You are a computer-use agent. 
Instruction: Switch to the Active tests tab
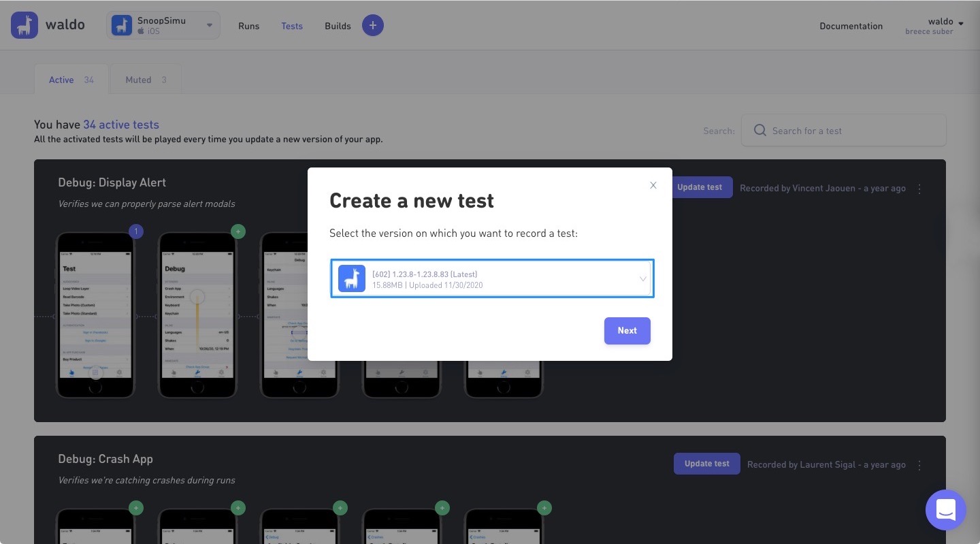(71, 80)
